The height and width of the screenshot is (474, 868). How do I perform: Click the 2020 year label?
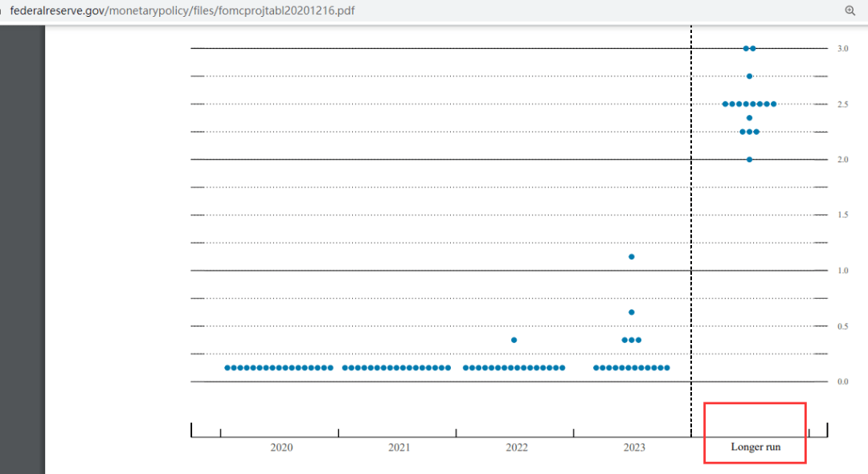point(281,447)
